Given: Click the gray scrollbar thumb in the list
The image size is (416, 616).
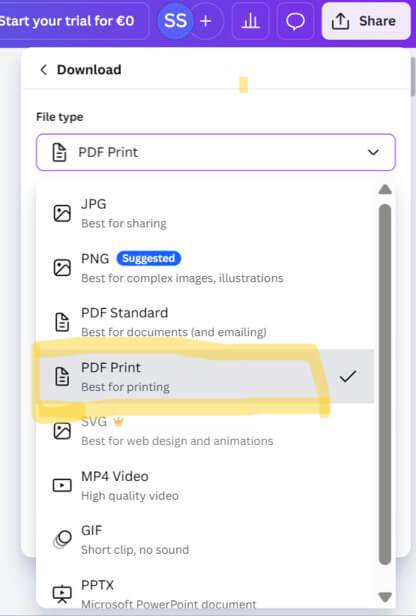Looking at the screenshot, I should (x=385, y=384).
